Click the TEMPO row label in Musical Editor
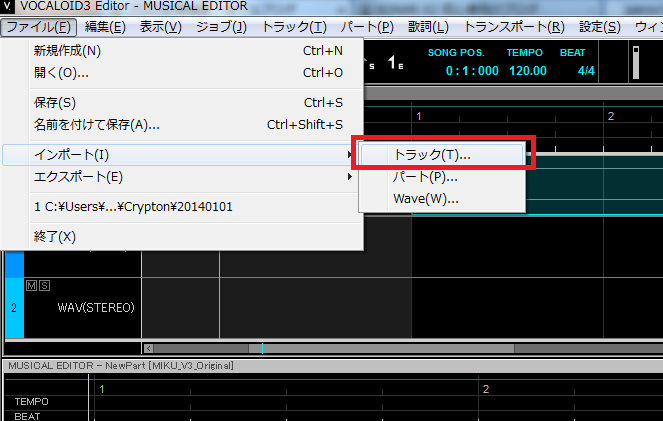Viewport: 663px width, 421px height. [31, 402]
